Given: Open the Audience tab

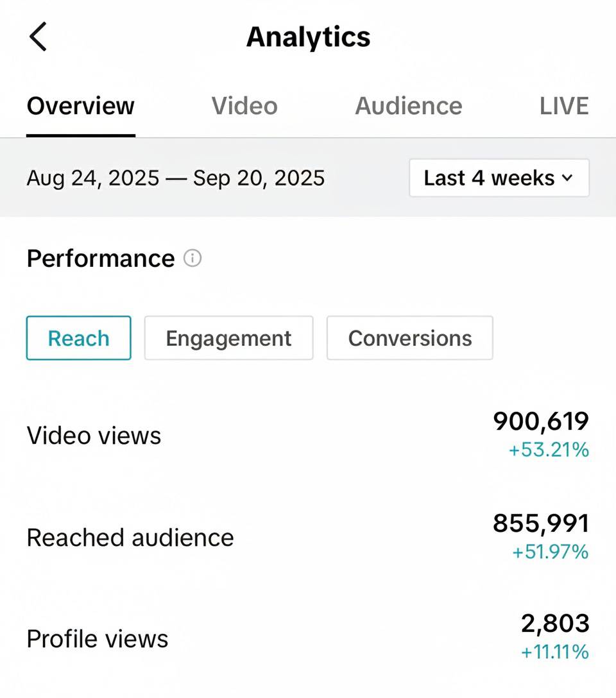Looking at the screenshot, I should pos(408,106).
